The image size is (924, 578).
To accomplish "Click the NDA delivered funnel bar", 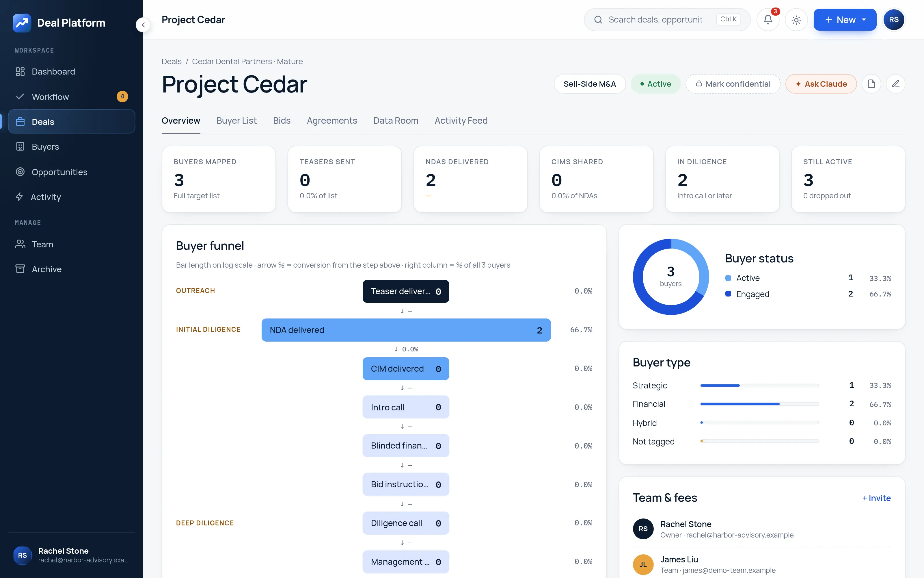I will (406, 330).
